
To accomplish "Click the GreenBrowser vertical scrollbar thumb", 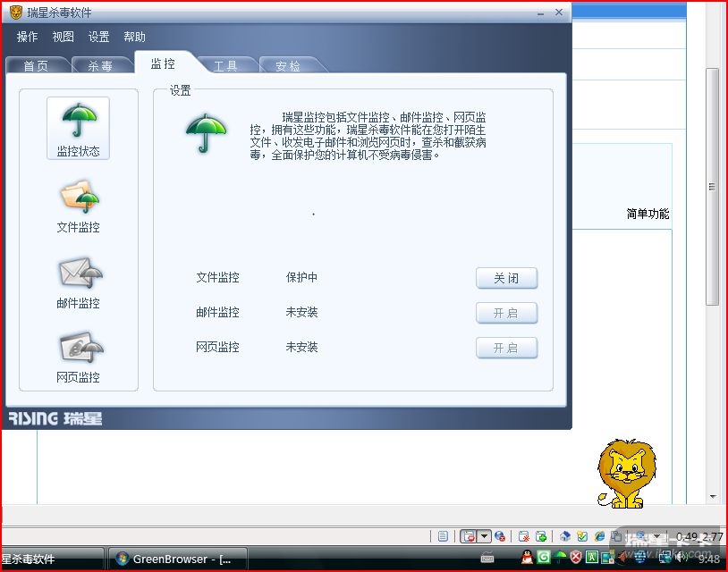I will pos(712,187).
